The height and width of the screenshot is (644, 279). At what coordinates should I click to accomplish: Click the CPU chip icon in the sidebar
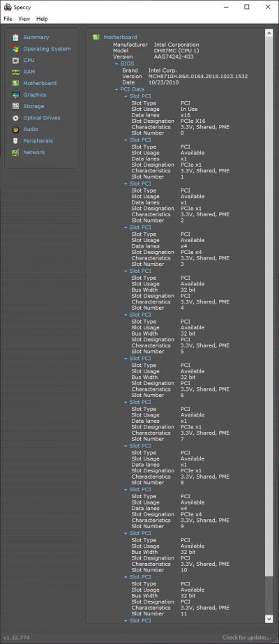(15, 61)
